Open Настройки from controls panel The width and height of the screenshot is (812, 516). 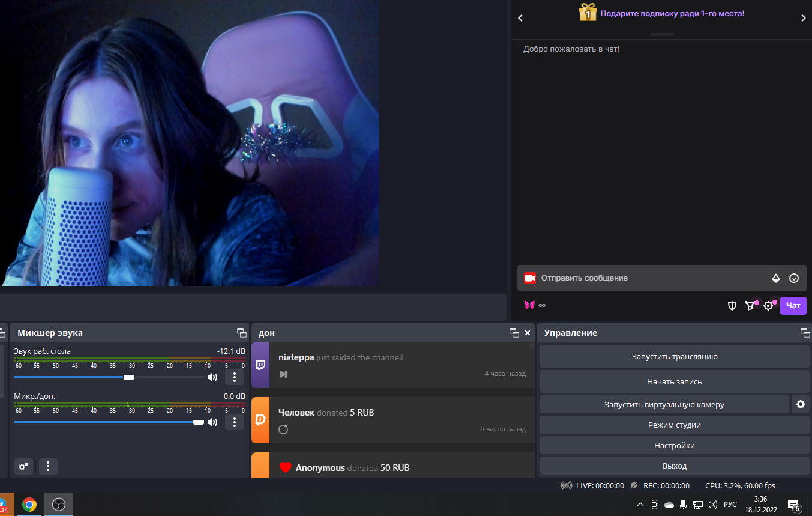click(675, 445)
